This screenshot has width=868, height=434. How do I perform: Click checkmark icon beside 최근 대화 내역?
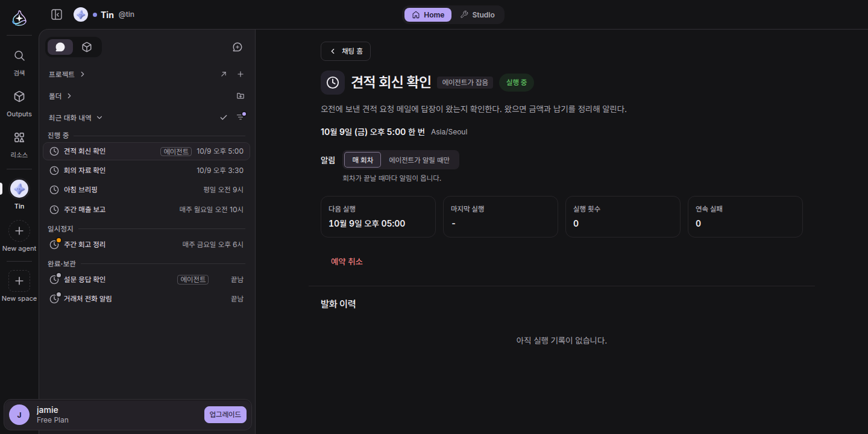click(224, 118)
